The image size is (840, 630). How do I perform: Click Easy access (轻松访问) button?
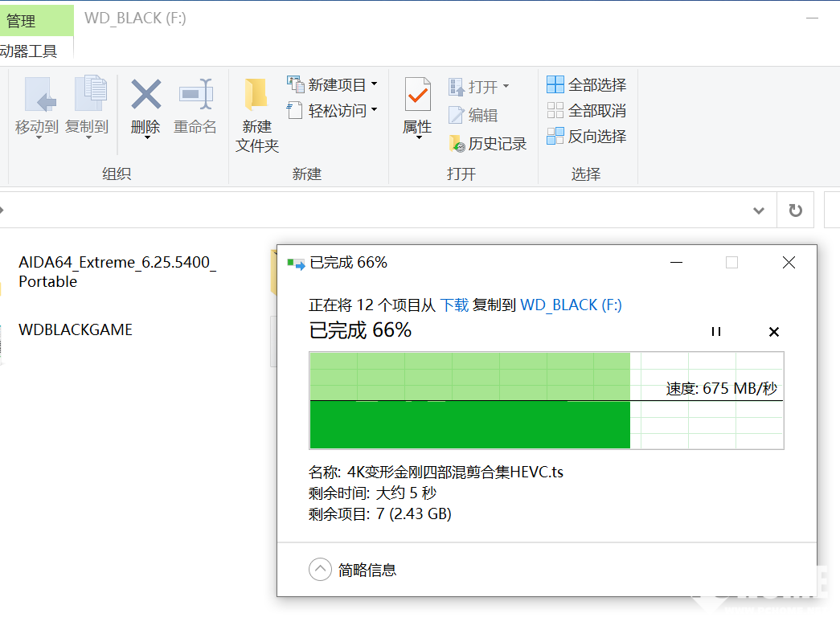click(x=332, y=110)
